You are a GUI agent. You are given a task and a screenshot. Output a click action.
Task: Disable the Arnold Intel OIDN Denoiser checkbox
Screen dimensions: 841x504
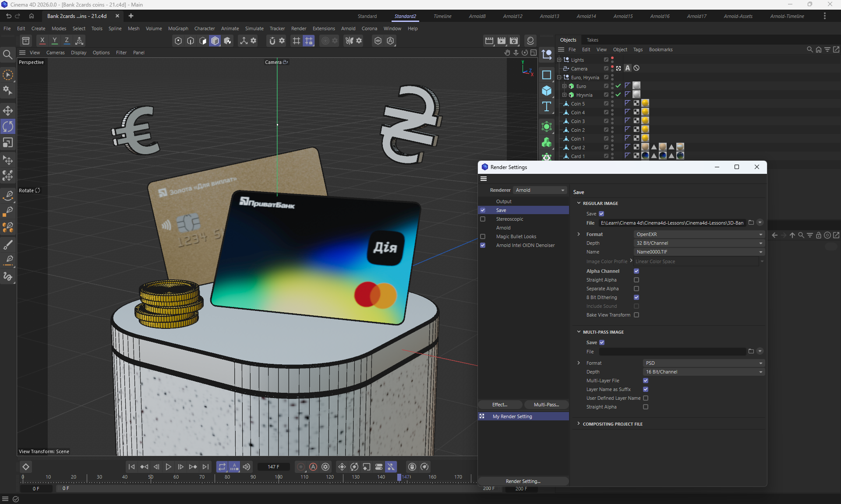click(483, 245)
